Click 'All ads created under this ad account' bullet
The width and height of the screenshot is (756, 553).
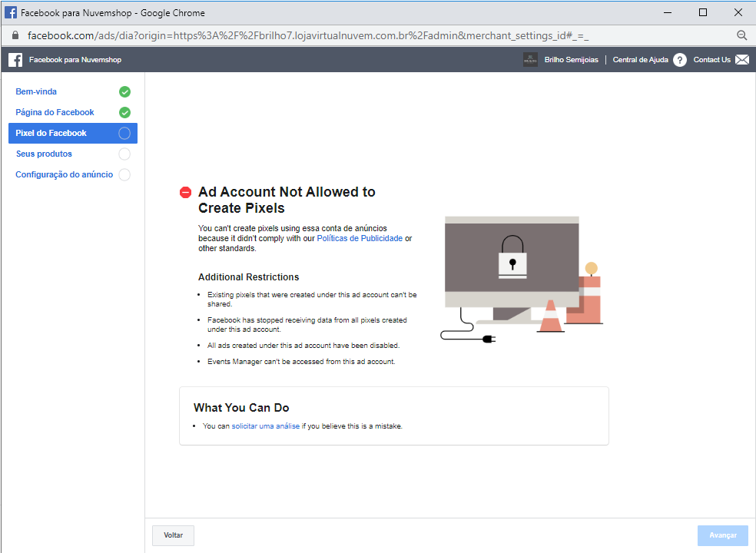coord(303,346)
